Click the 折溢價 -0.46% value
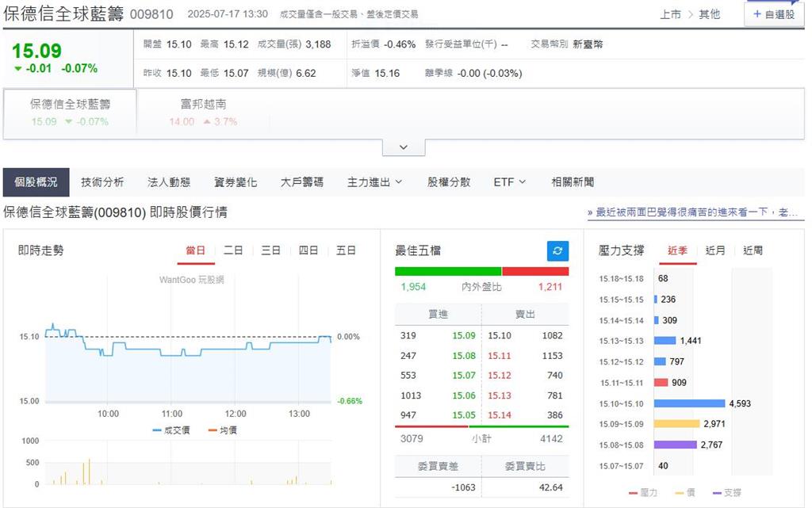Viewport: 812px width, 508px height. (400, 44)
